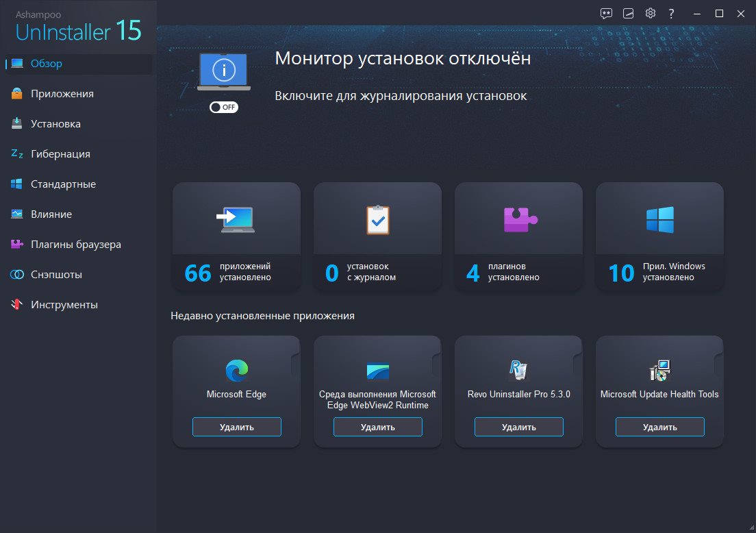
Task: Click the Revo Uninstaller Pro 5.3.0 label
Action: pos(519,394)
